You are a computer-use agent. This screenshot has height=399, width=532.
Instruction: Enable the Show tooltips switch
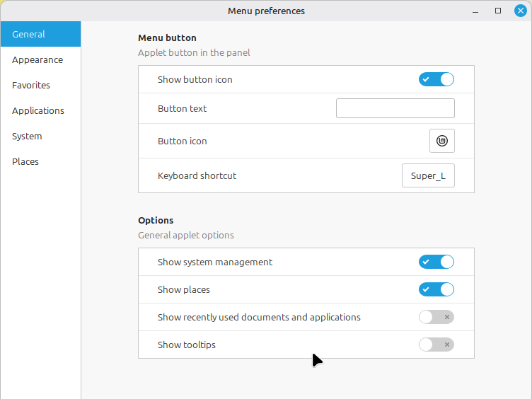pyautogui.click(x=436, y=345)
